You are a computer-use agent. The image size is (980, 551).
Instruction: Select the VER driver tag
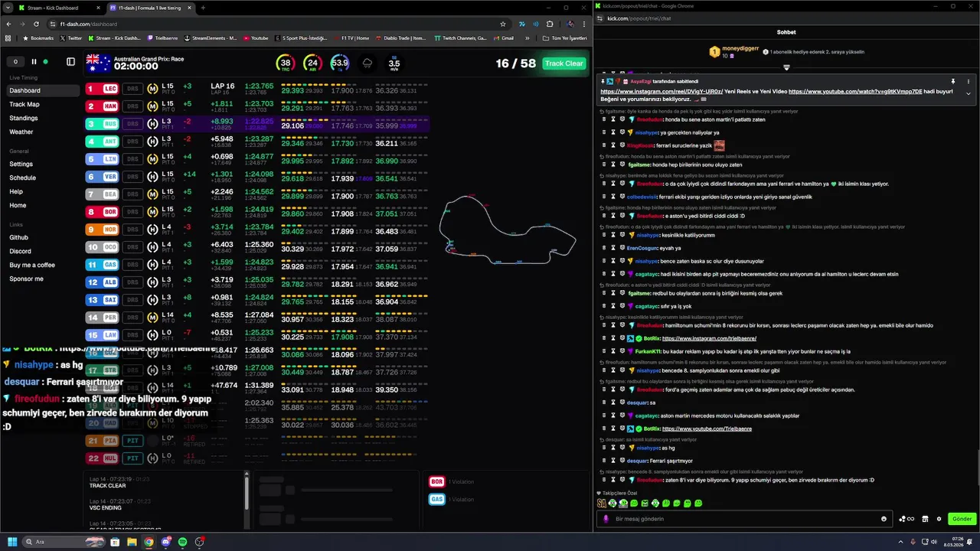(x=102, y=177)
